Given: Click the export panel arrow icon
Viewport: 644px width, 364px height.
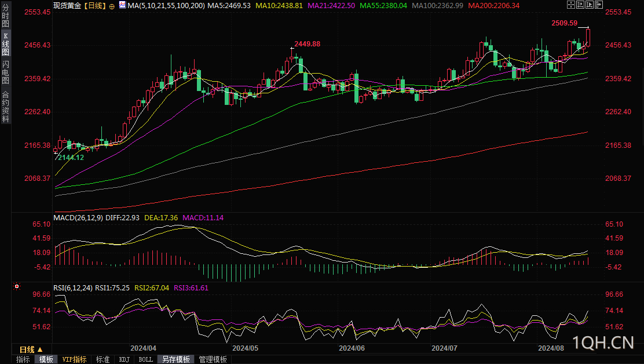Looking at the screenshot, I should (x=599, y=5).
